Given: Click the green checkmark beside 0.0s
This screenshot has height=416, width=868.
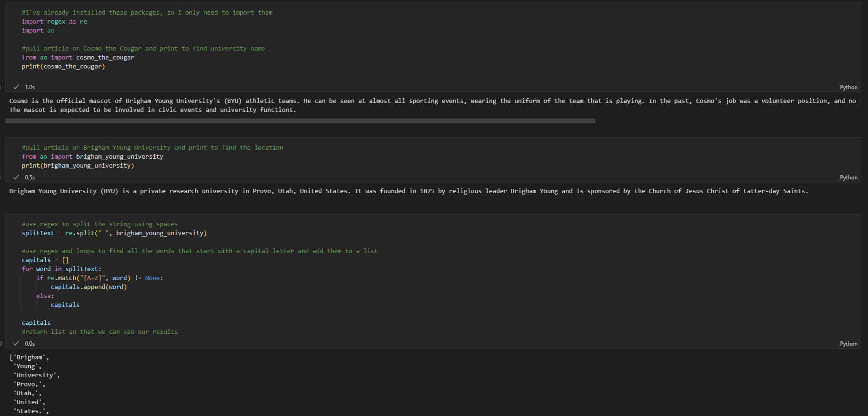Looking at the screenshot, I should [16, 343].
